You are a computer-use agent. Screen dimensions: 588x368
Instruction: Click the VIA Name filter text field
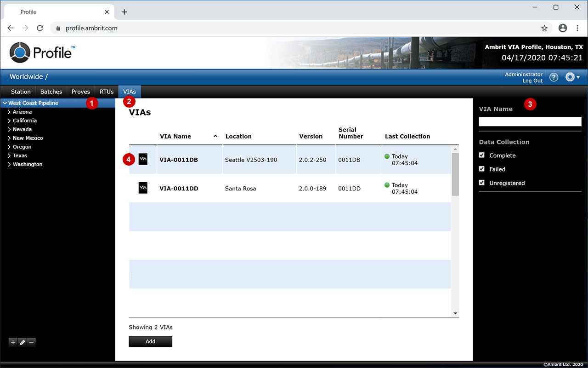tap(530, 121)
